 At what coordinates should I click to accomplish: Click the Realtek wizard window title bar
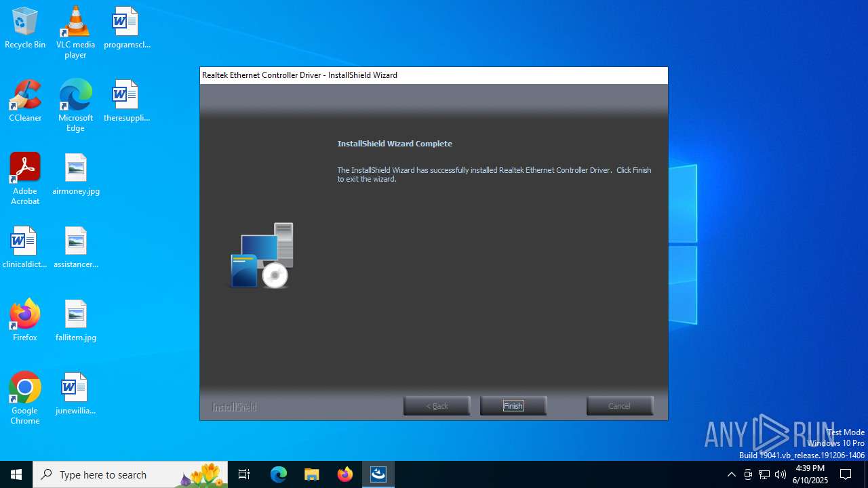[x=434, y=75]
